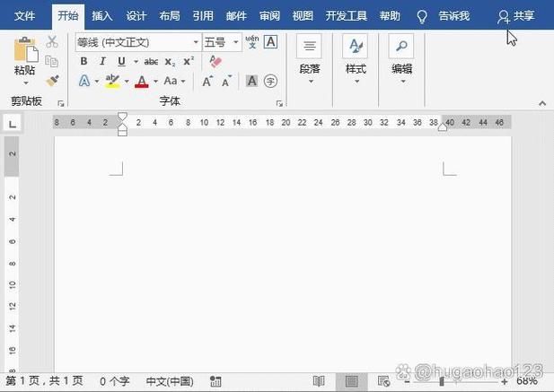Toggle strikethrough abc button
Viewport: 554px width, 392px height.
[151, 62]
